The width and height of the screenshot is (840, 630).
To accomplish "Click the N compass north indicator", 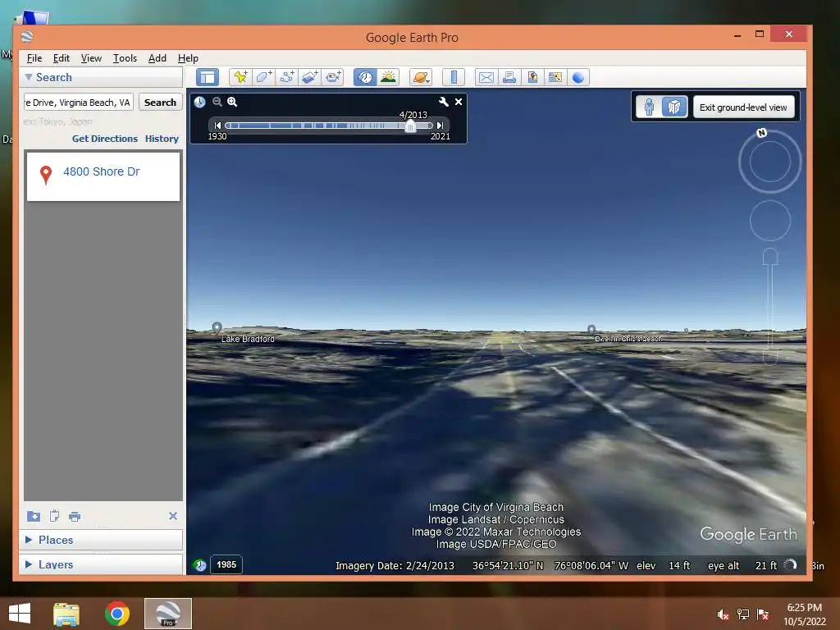I will (761, 133).
